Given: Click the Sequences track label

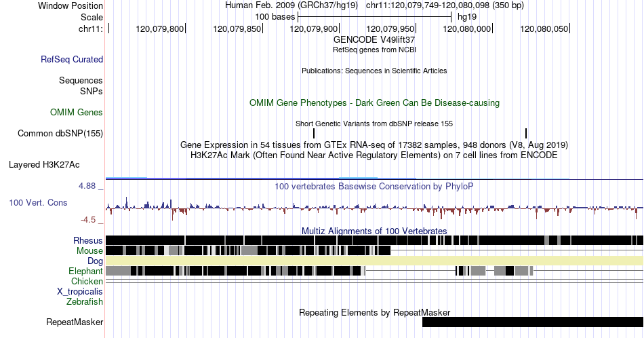Looking at the screenshot, I should tap(81, 80).
